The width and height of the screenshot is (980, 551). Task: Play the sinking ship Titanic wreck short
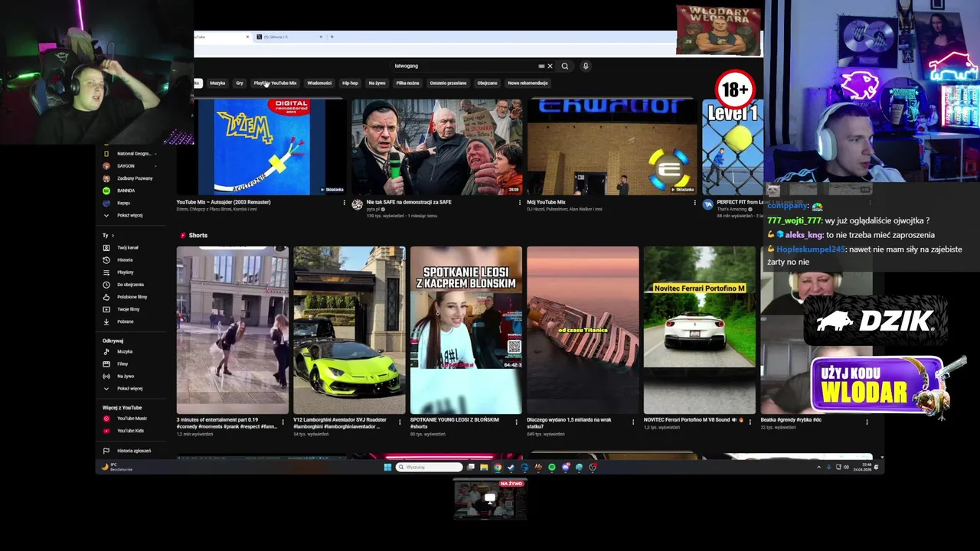tap(583, 330)
